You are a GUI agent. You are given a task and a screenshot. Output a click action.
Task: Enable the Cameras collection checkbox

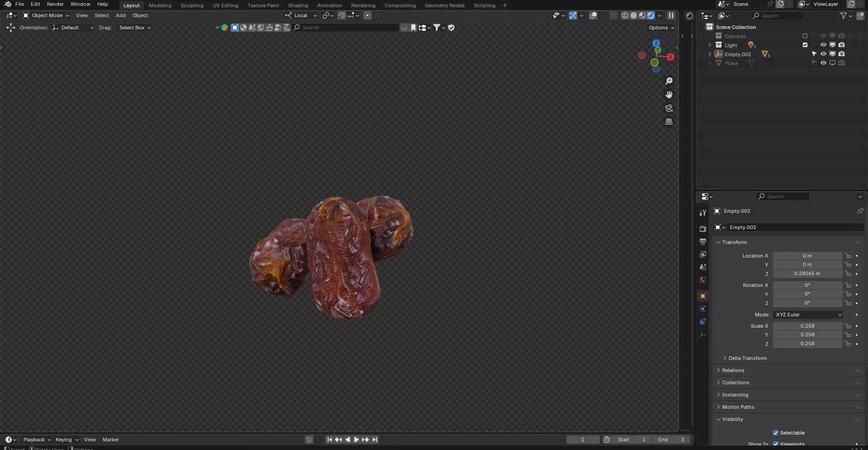[x=805, y=36]
